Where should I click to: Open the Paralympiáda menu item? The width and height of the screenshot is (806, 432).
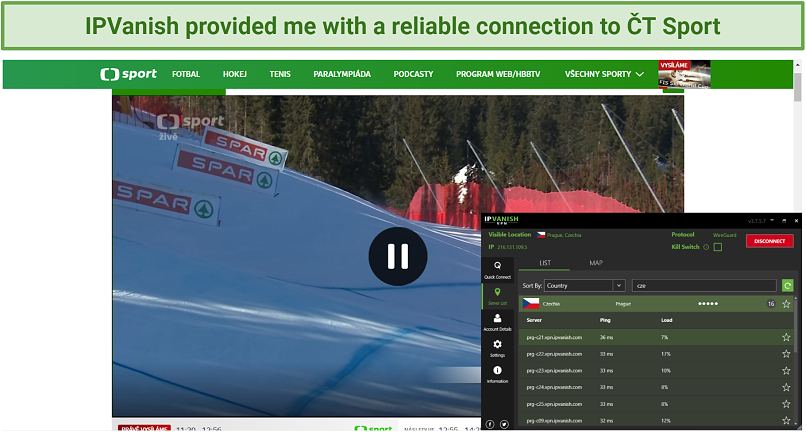point(342,74)
